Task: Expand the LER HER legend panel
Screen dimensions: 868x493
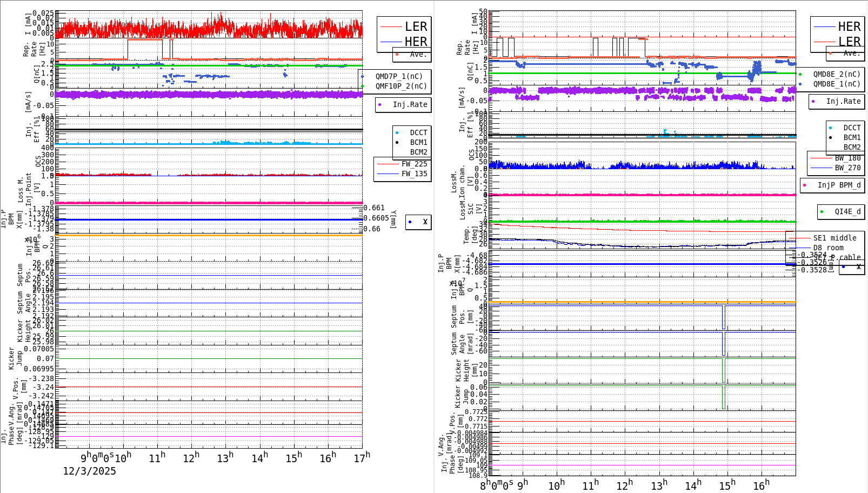Action: (x=402, y=34)
